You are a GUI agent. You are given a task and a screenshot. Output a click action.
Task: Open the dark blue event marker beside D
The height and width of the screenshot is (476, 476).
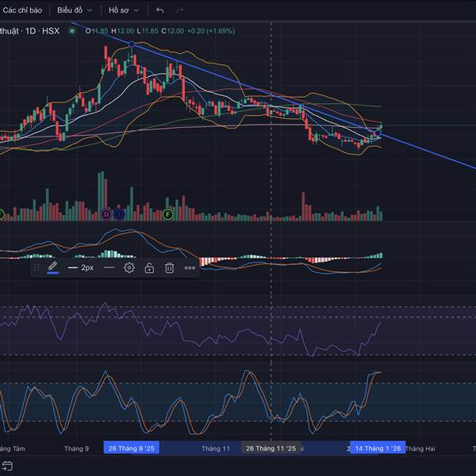[x=119, y=215]
